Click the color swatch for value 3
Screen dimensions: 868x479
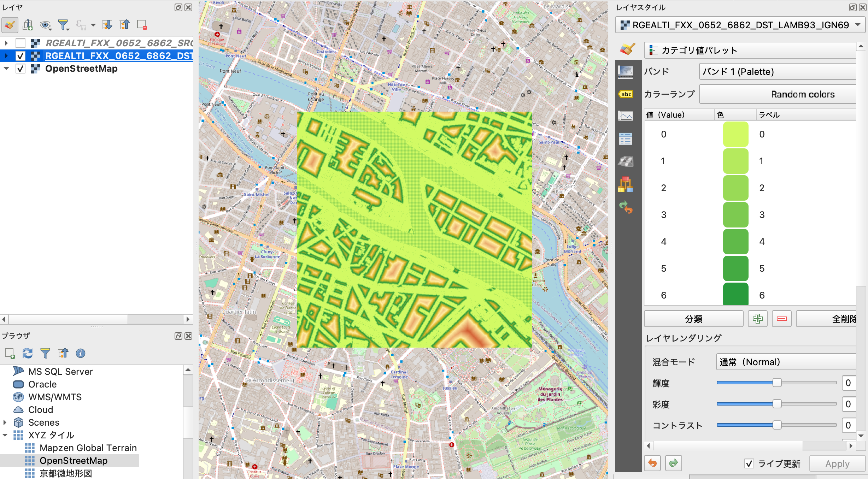[735, 215]
